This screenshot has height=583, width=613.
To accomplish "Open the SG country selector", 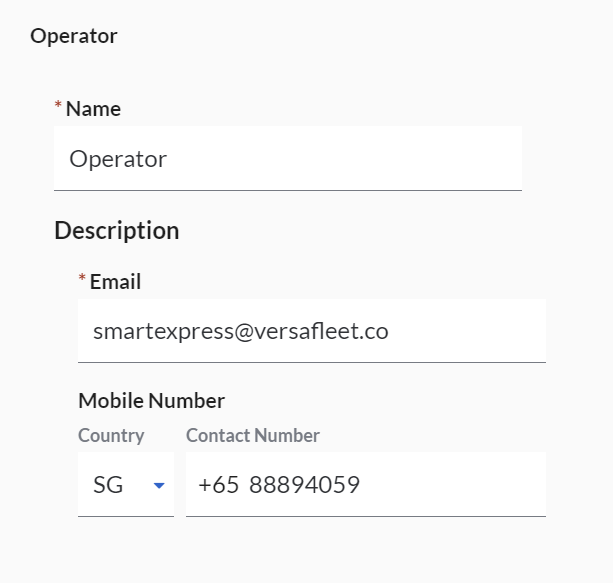I will [125, 485].
